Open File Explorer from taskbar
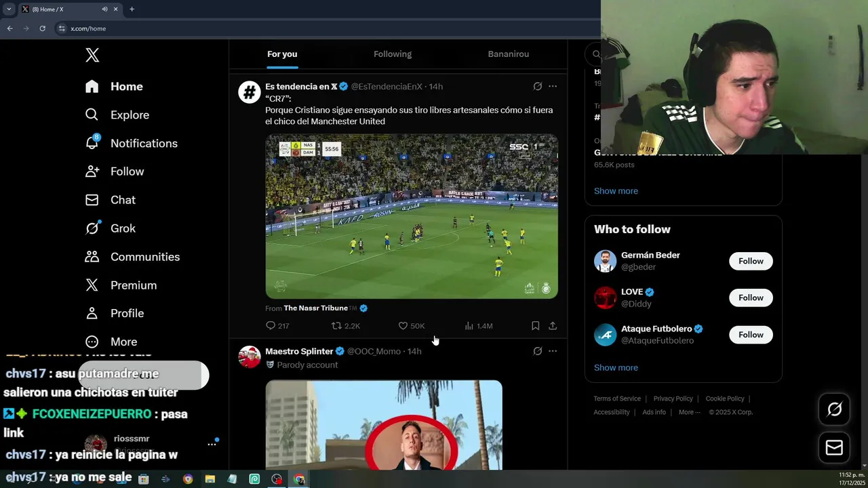Image resolution: width=868 pixels, height=488 pixels. [210, 479]
